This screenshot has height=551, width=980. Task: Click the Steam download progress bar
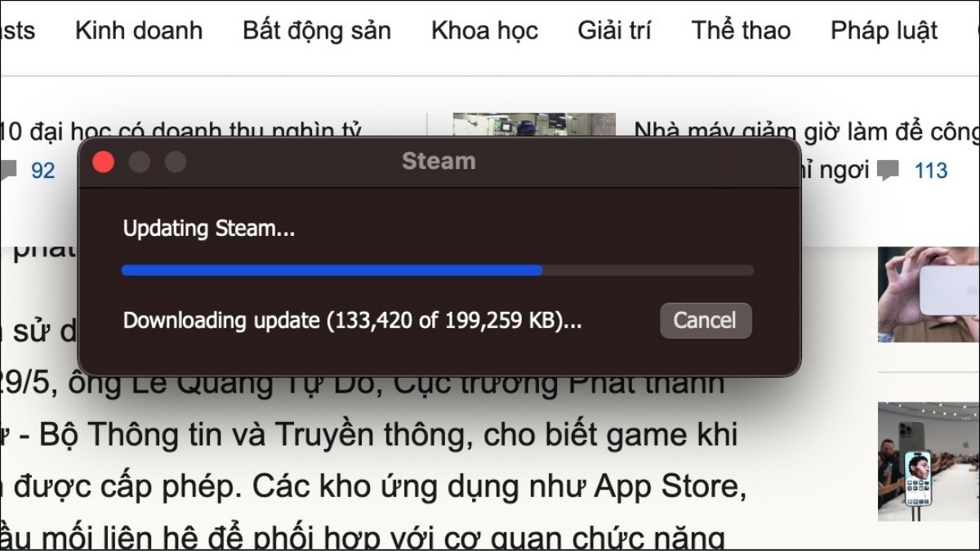pos(437,270)
